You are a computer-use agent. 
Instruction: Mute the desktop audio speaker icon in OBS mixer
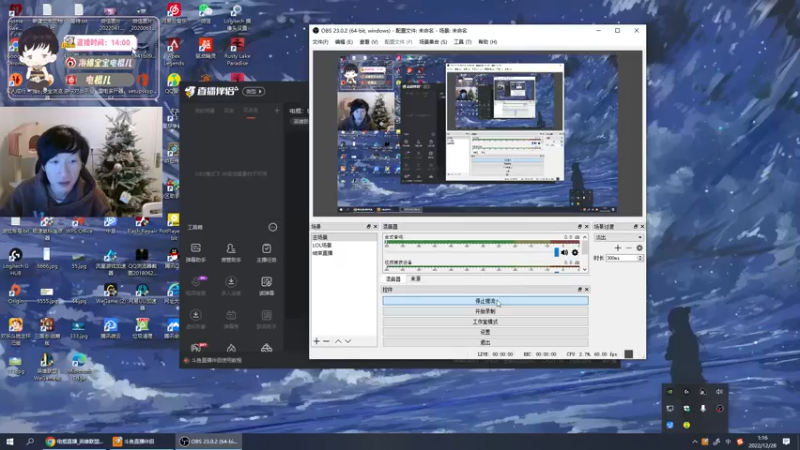(x=564, y=252)
